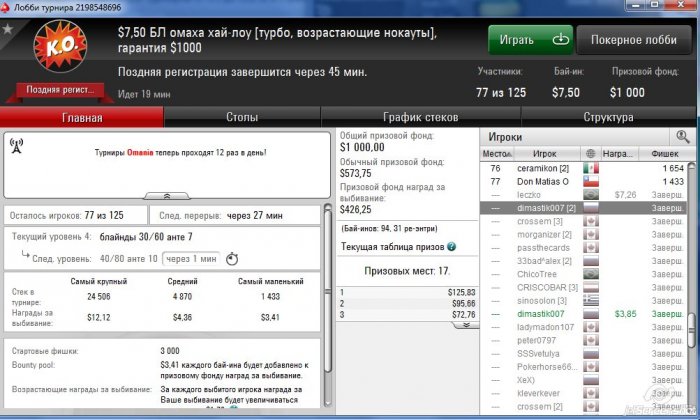
Task: Switch to the Главная tab
Action: (82, 117)
